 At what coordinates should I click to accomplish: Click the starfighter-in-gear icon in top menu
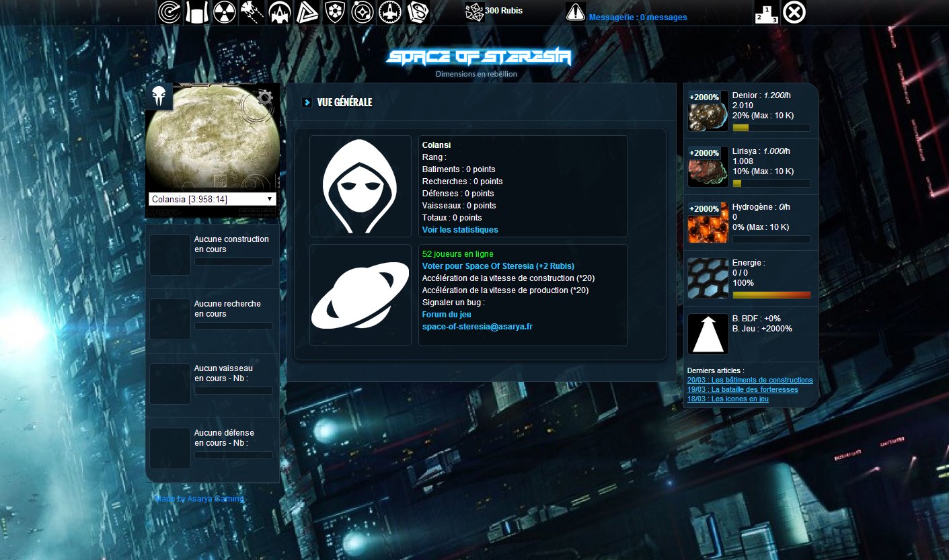click(390, 12)
